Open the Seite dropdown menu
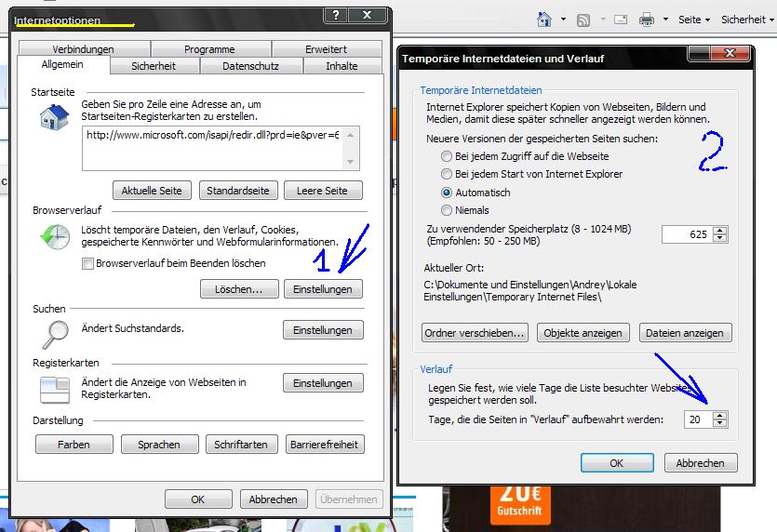Viewport: 777px width, 532px height. tap(693, 20)
